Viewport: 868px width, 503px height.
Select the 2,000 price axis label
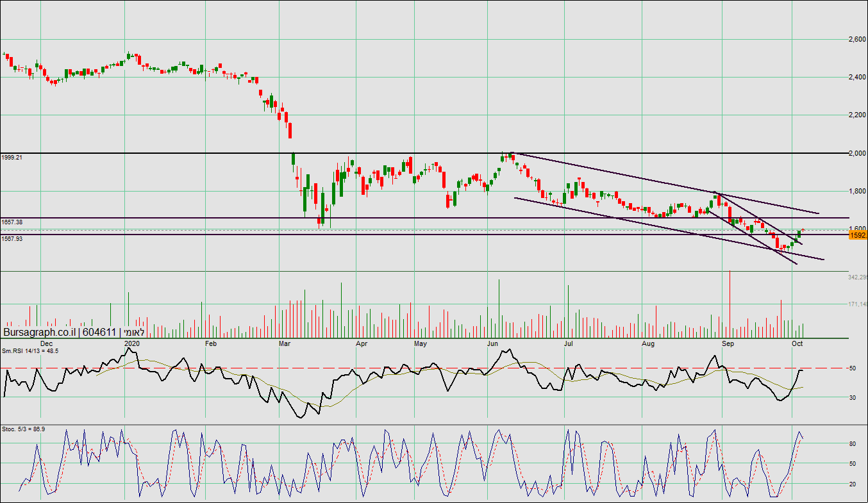pyautogui.click(x=857, y=153)
